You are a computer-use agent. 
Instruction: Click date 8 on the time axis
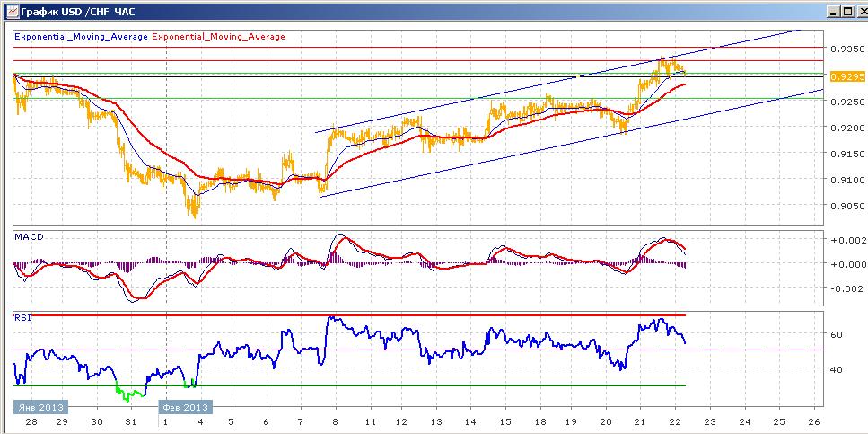coord(336,421)
